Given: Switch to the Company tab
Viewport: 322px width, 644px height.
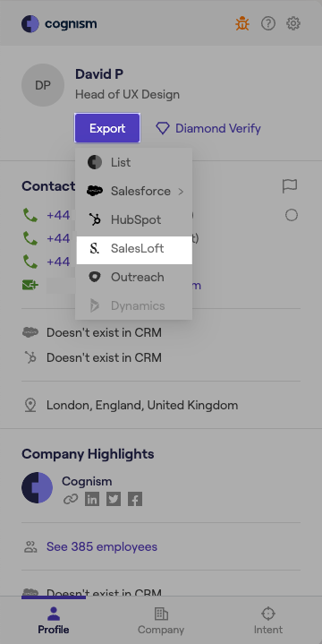Looking at the screenshot, I should (161, 621).
